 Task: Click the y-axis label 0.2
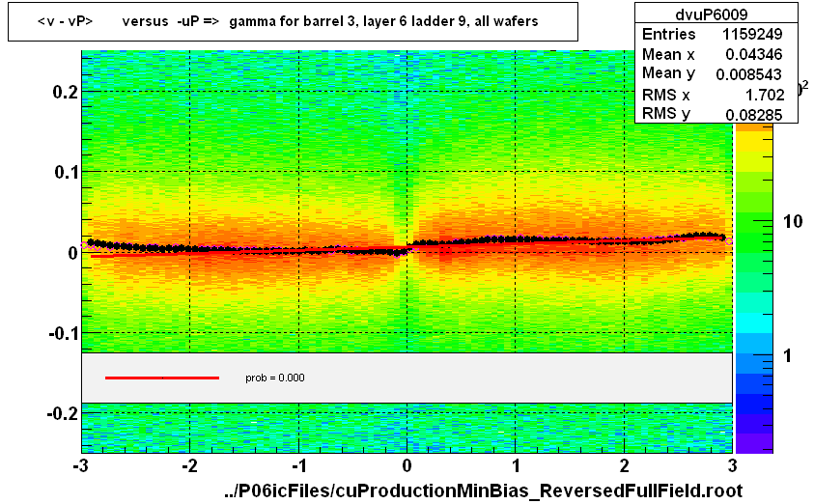click(66, 92)
